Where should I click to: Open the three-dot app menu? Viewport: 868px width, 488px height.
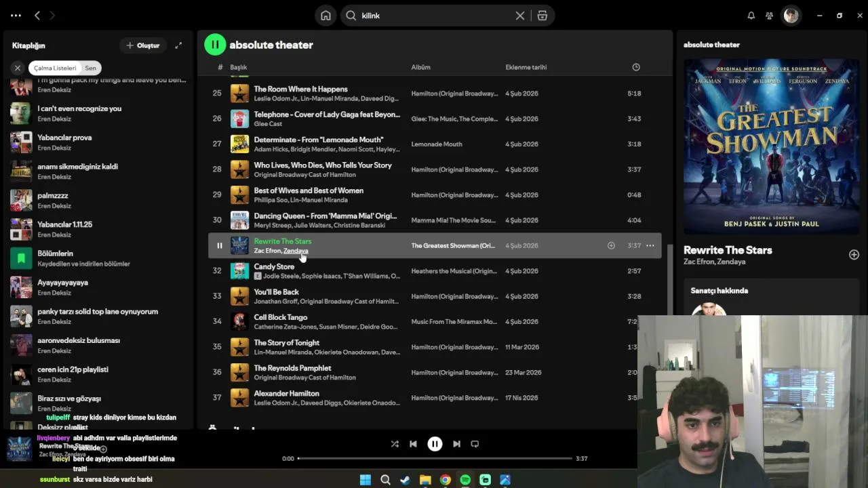click(x=16, y=16)
